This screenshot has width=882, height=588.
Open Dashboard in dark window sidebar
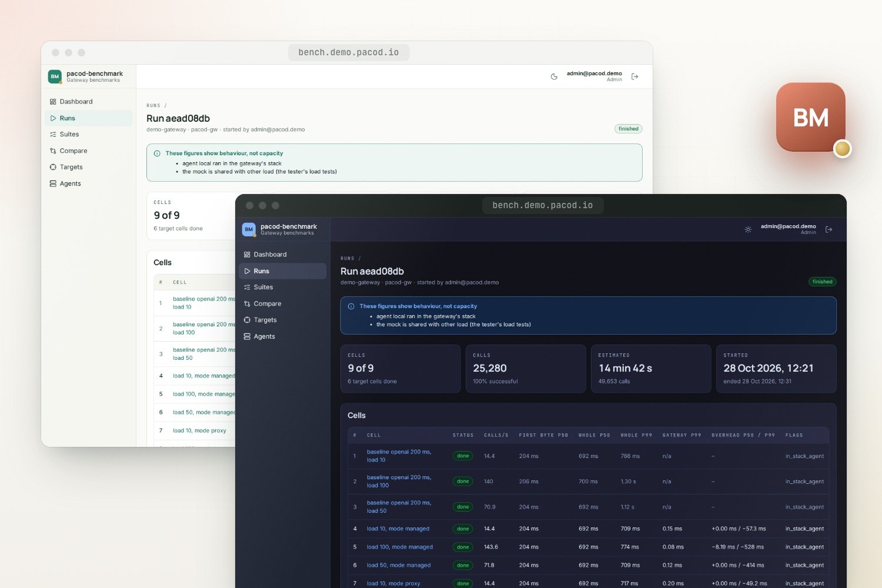tap(283, 255)
